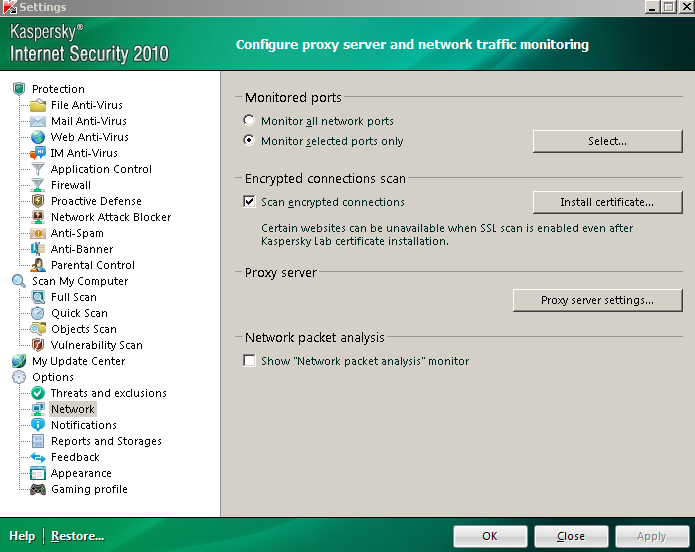Select Full Scan tree item
The height and width of the screenshot is (552, 695).
point(74,298)
